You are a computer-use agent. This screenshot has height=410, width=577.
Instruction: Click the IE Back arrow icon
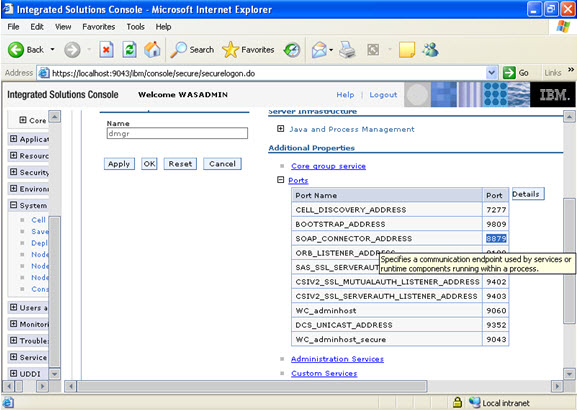[16, 50]
